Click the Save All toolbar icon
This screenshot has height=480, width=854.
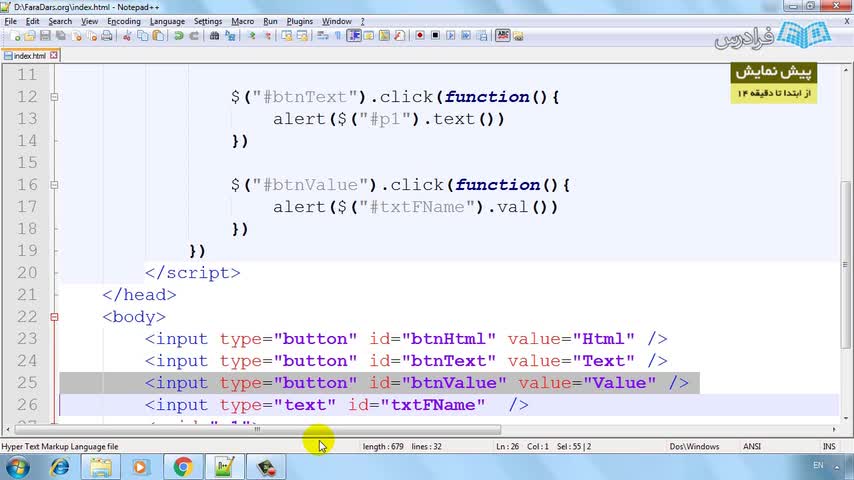point(60,36)
